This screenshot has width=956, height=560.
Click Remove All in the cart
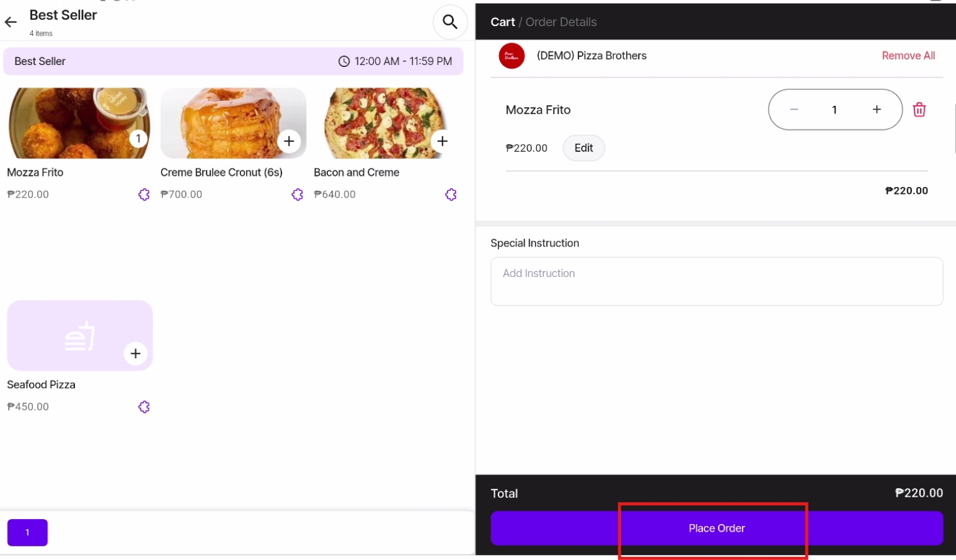pyautogui.click(x=908, y=56)
